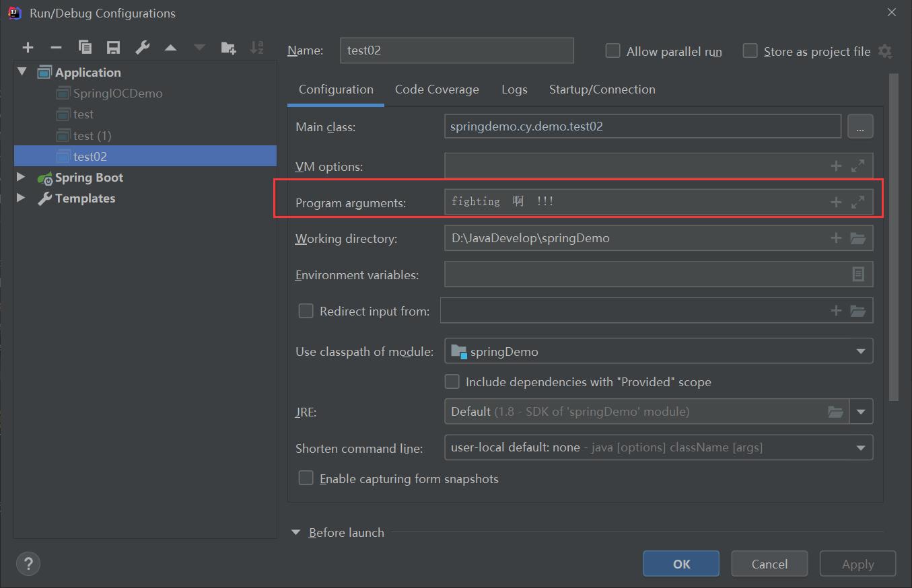
Task: Browse file for Redirect input from
Action: coord(857,311)
